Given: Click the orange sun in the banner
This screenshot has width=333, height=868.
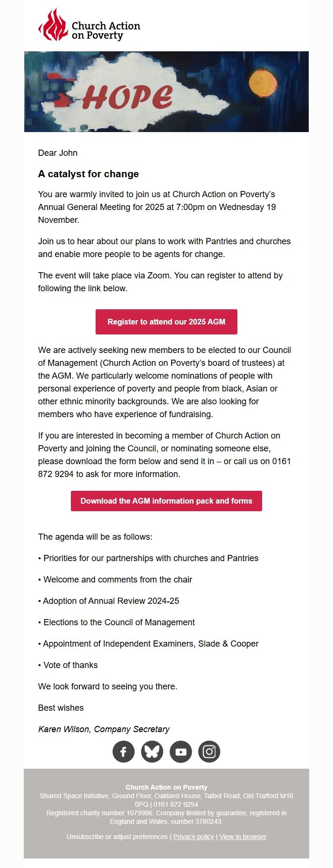Looking at the screenshot, I should coord(263,82).
